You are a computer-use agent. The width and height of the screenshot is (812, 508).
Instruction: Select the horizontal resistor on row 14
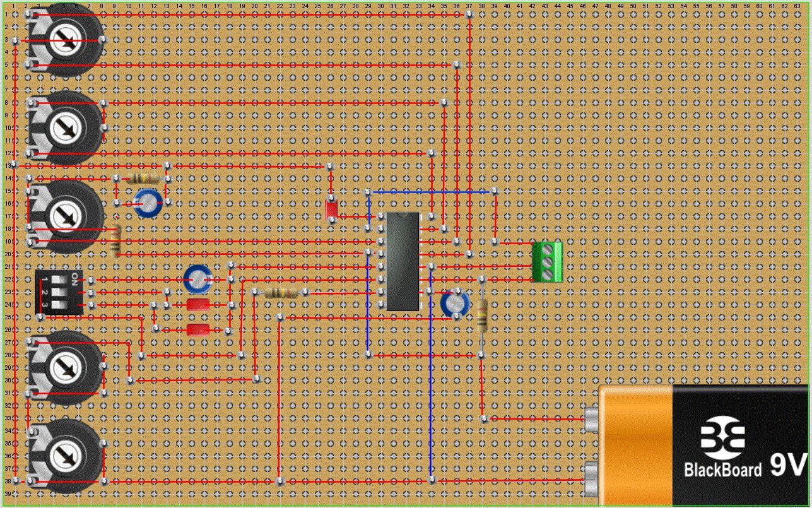click(142, 179)
